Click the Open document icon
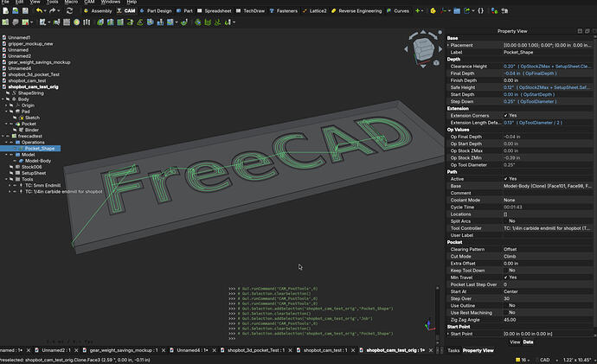The image size is (597, 364). tap(16, 10)
